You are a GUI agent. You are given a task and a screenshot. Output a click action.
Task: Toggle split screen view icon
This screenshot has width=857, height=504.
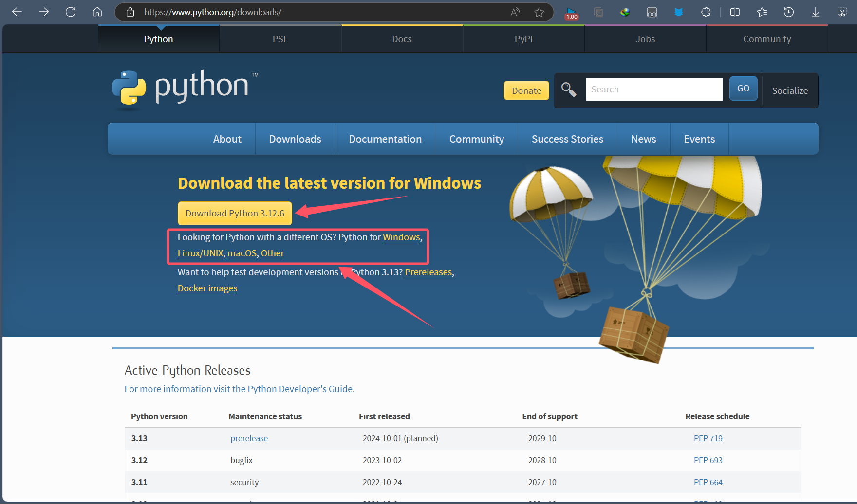coord(735,12)
